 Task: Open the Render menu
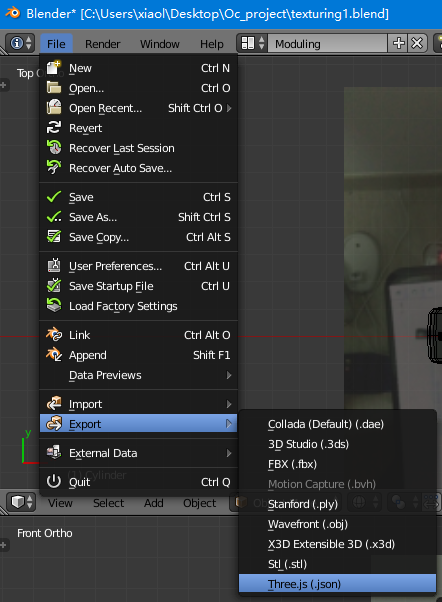(x=103, y=44)
